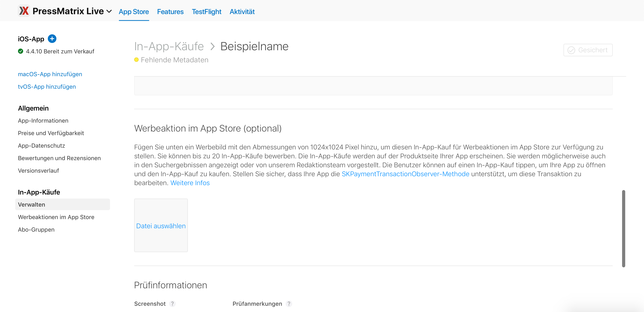Open Screenshot help question mark

[172, 304]
